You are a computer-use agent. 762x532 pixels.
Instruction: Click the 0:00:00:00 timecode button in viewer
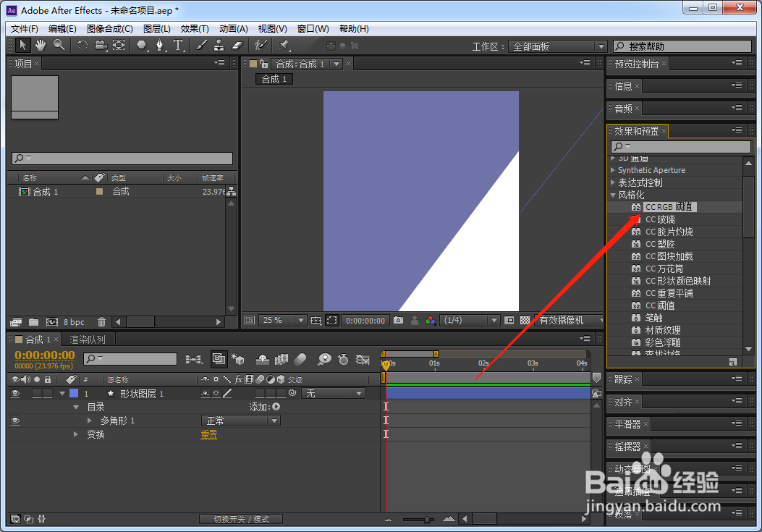[365, 321]
